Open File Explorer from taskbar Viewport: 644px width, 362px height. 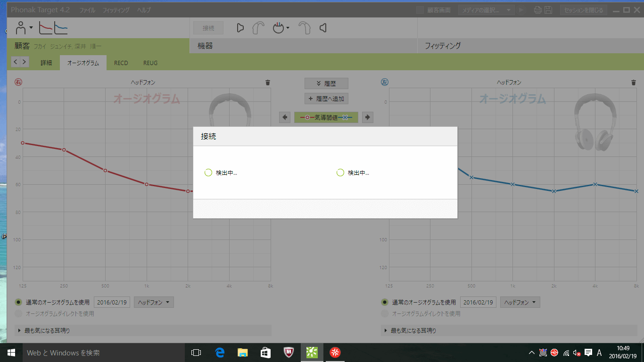coord(243,353)
